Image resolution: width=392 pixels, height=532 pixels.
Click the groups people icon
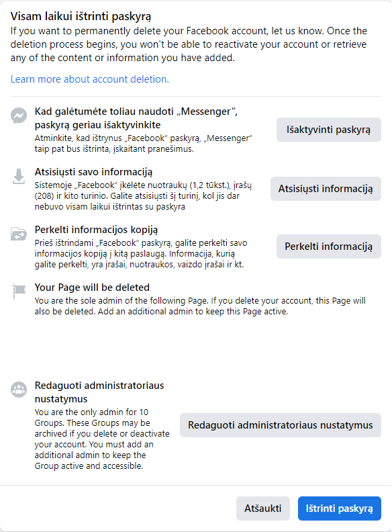[19, 390]
